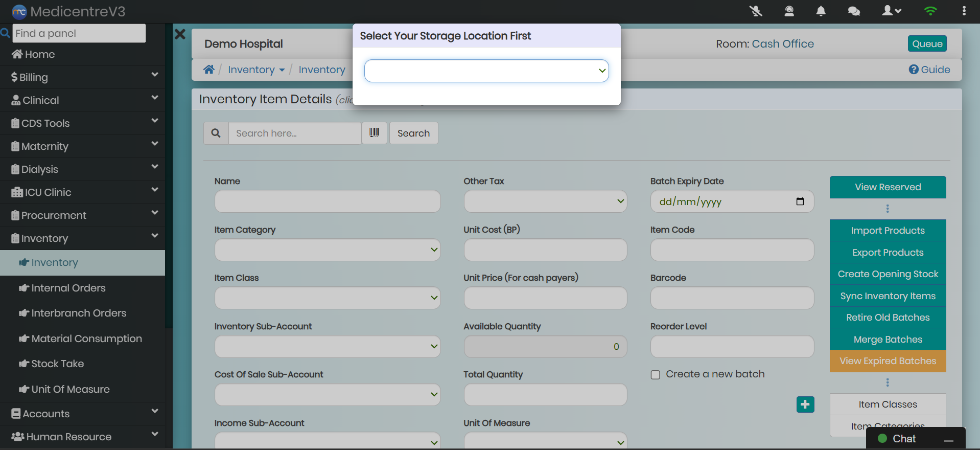Check the Create a new batch checkbox

[x=655, y=375]
